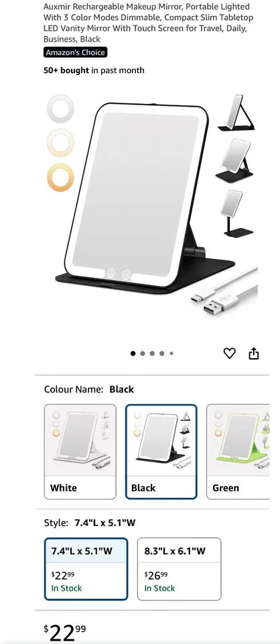Select the White colour option
This screenshot has width=280, height=644.
click(80, 451)
